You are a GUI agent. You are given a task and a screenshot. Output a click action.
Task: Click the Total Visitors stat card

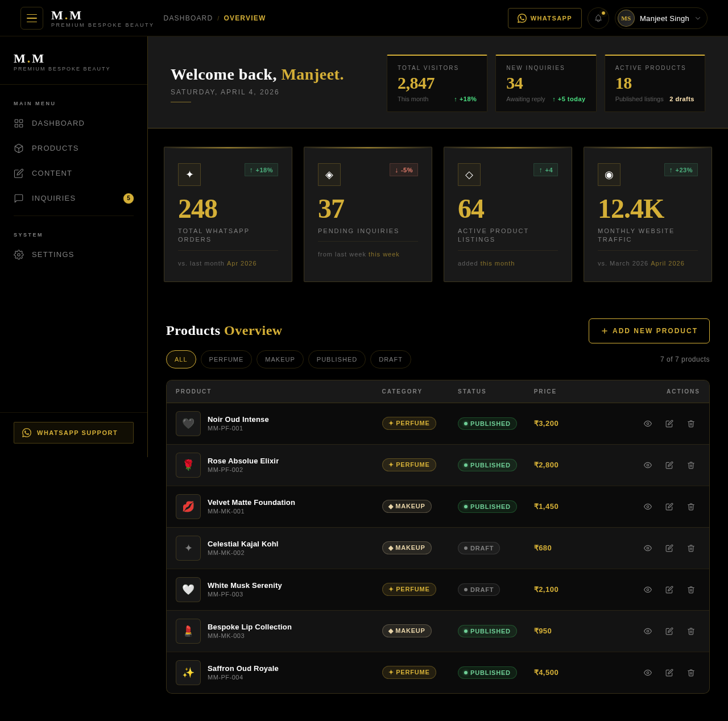click(x=437, y=84)
